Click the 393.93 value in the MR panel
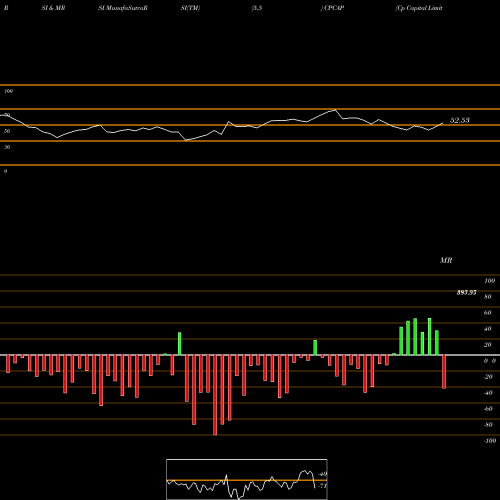The image size is (500, 500). click(466, 292)
